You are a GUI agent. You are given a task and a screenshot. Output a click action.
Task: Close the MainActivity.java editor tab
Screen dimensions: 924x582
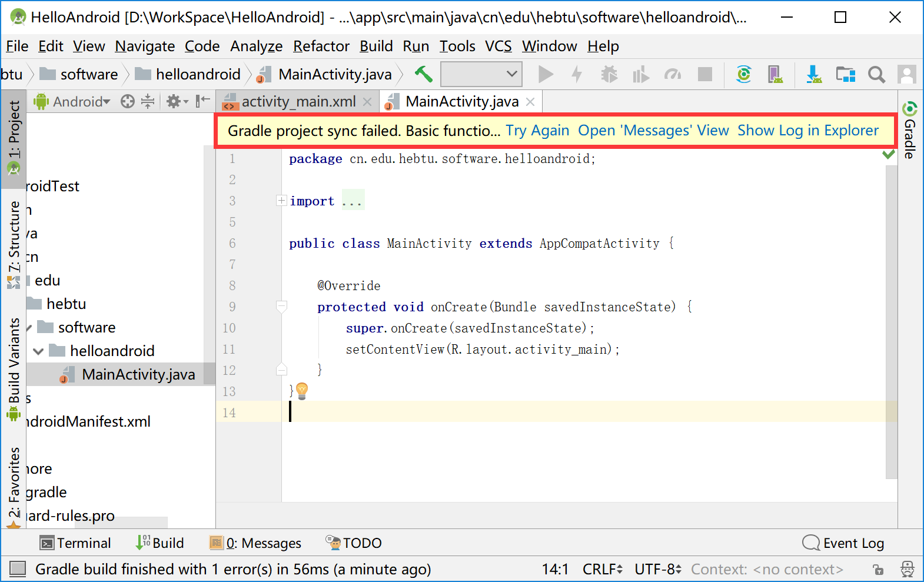[x=530, y=102]
